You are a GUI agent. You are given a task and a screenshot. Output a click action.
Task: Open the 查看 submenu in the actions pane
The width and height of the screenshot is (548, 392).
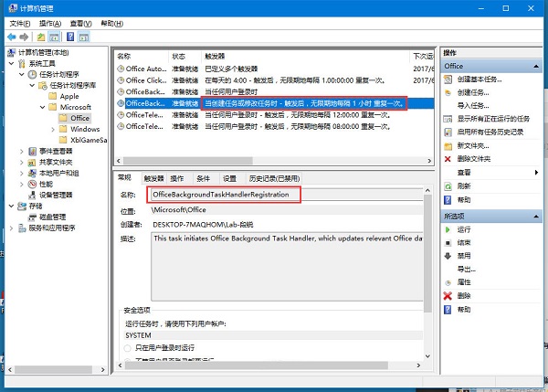point(466,172)
